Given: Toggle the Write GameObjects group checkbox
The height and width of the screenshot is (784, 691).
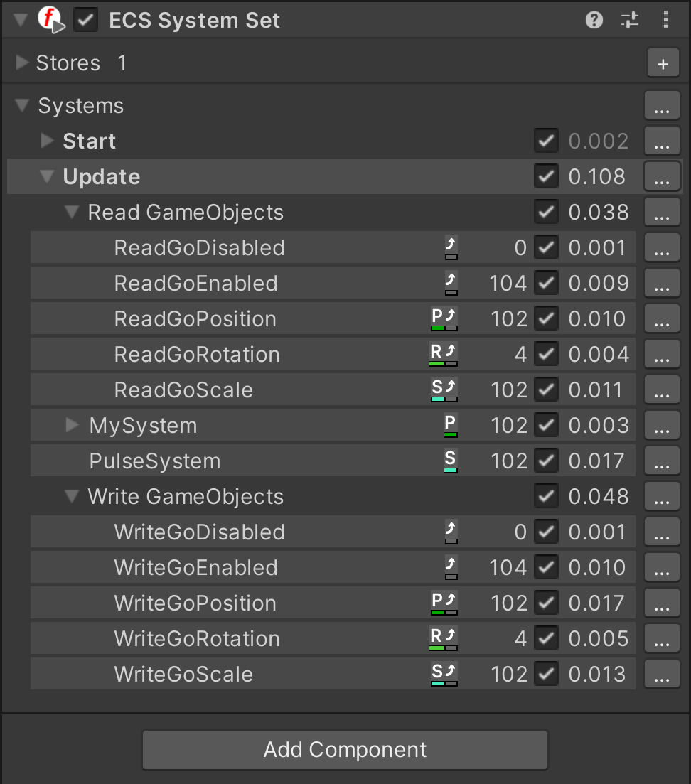Looking at the screenshot, I should coord(546,497).
